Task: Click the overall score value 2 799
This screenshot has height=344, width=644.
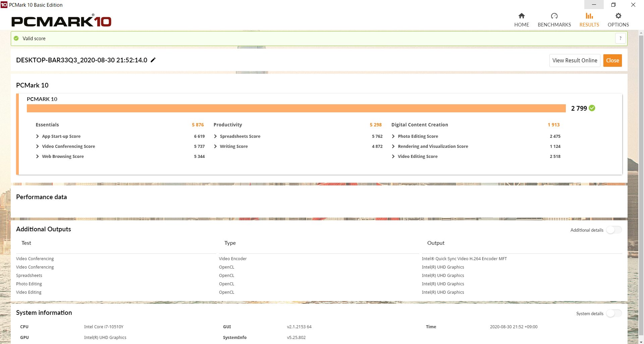Action: [x=579, y=108]
